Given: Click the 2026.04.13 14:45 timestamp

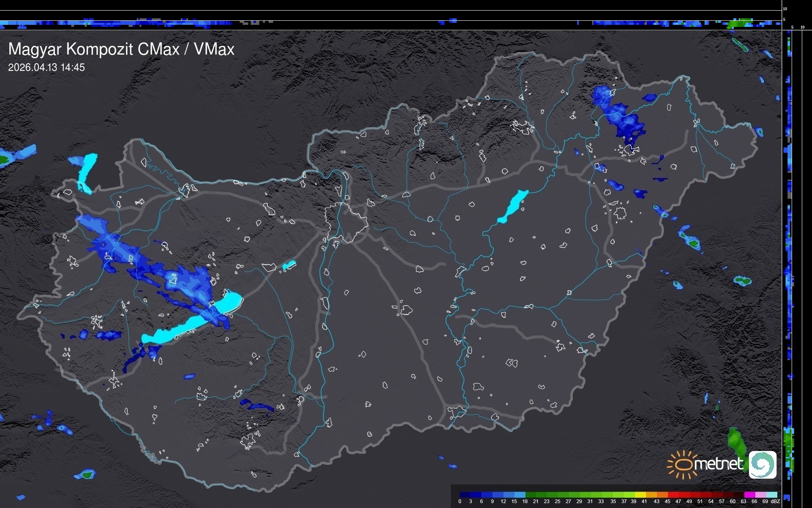Looking at the screenshot, I should (46, 68).
